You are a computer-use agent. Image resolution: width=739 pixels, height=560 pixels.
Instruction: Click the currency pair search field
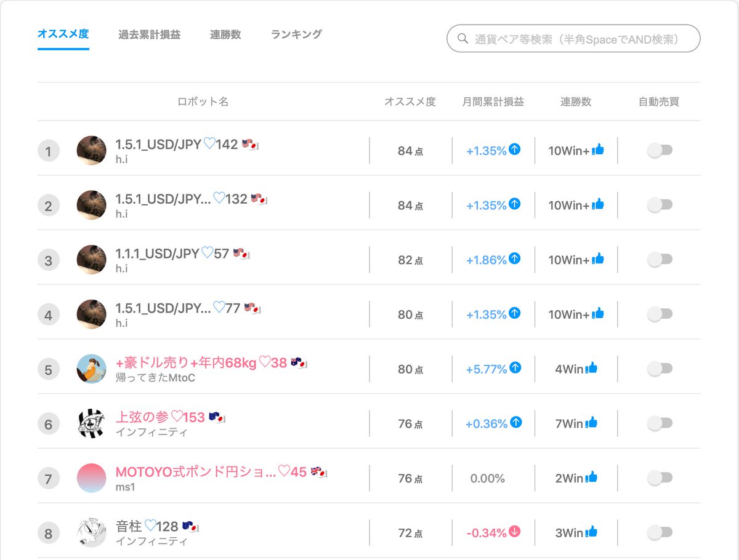(x=573, y=38)
